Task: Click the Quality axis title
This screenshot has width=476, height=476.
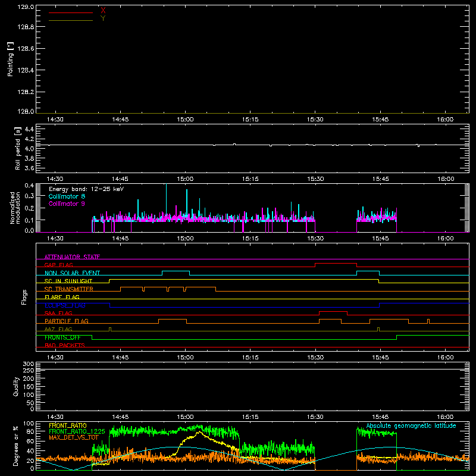Action: coord(16,386)
